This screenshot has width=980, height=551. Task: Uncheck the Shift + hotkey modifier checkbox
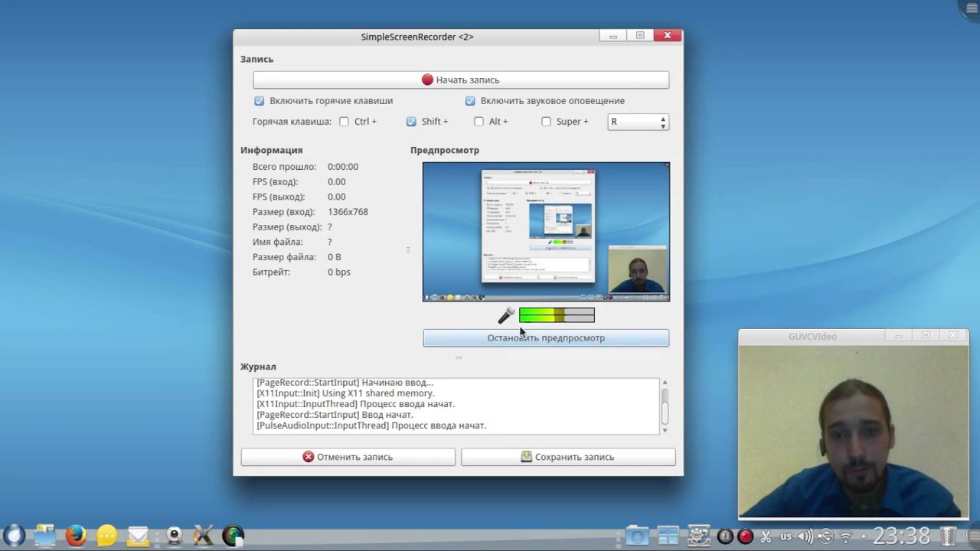(x=411, y=121)
